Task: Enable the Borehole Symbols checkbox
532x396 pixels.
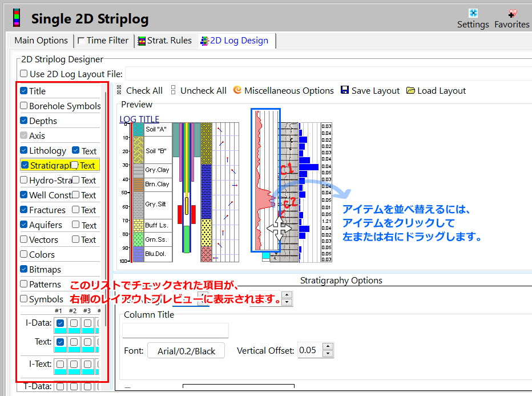Action: [x=24, y=106]
